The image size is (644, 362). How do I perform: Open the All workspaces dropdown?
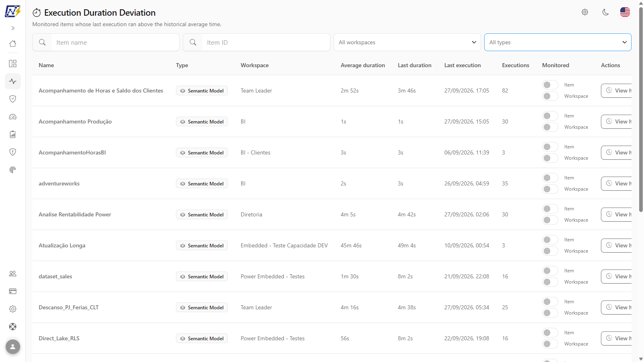point(407,42)
